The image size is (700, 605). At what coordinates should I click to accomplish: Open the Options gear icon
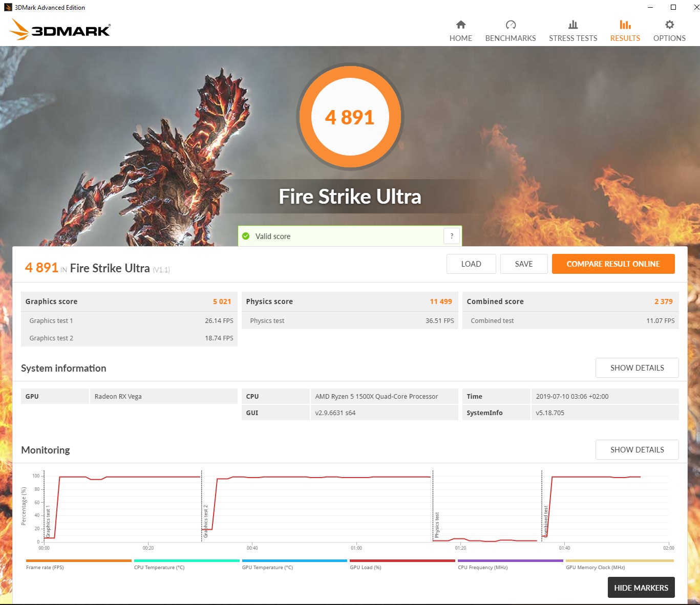[669, 25]
